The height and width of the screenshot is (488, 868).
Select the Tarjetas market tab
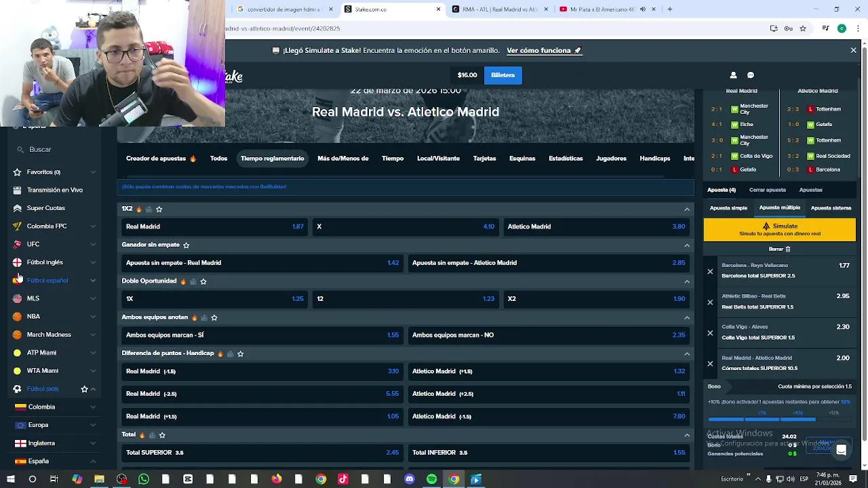tap(484, 159)
